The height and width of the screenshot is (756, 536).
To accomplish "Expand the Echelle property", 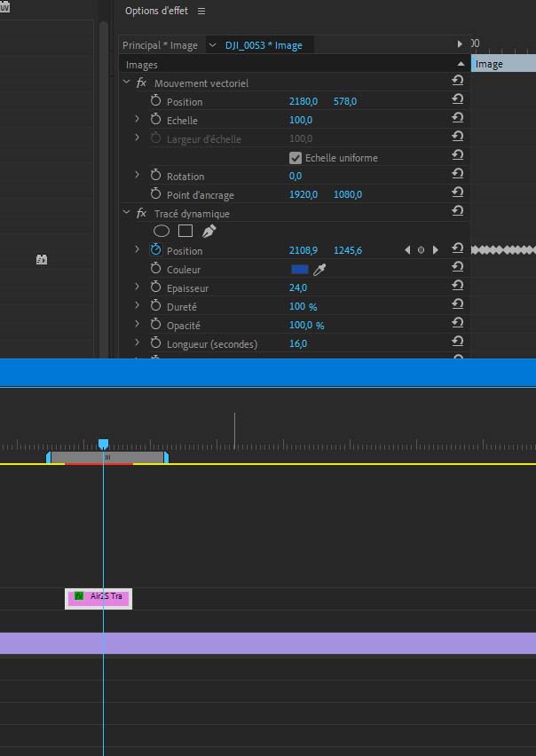I will click(x=137, y=120).
